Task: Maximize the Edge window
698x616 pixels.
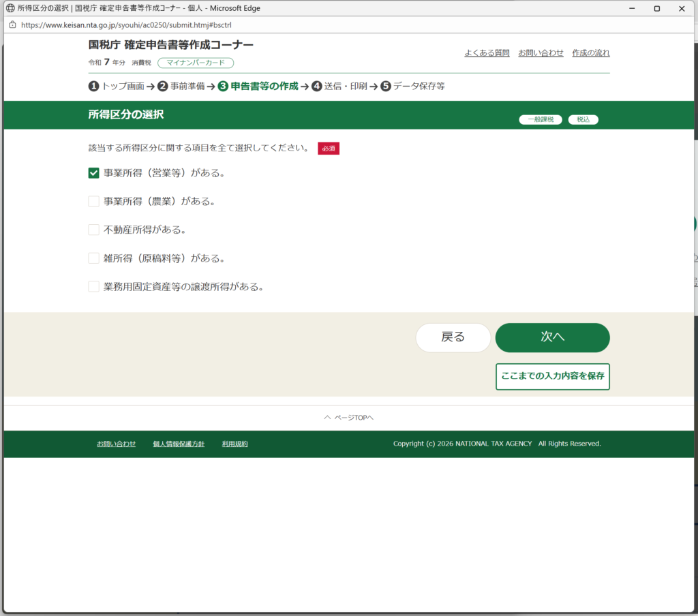Action: pos(656,8)
